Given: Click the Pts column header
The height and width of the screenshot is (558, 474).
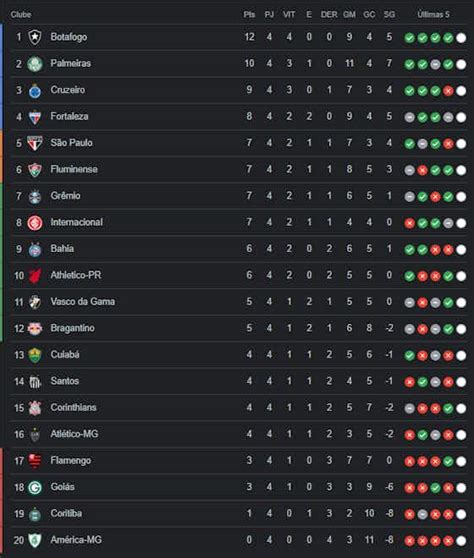Looking at the screenshot, I should [249, 15].
